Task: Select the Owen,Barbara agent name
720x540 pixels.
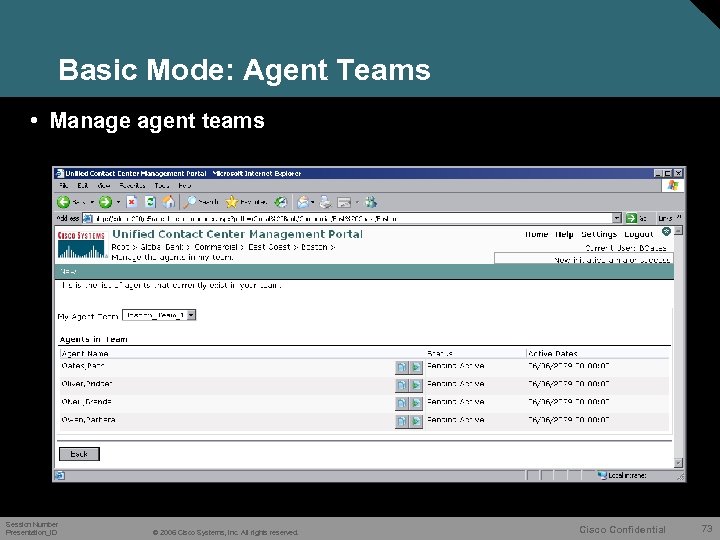Action: 88,420
